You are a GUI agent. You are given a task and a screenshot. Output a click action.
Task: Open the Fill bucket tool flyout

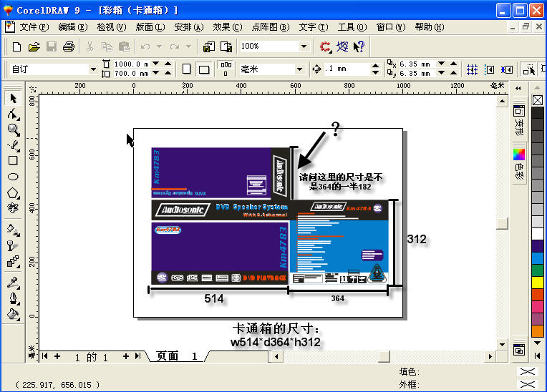tap(13, 314)
